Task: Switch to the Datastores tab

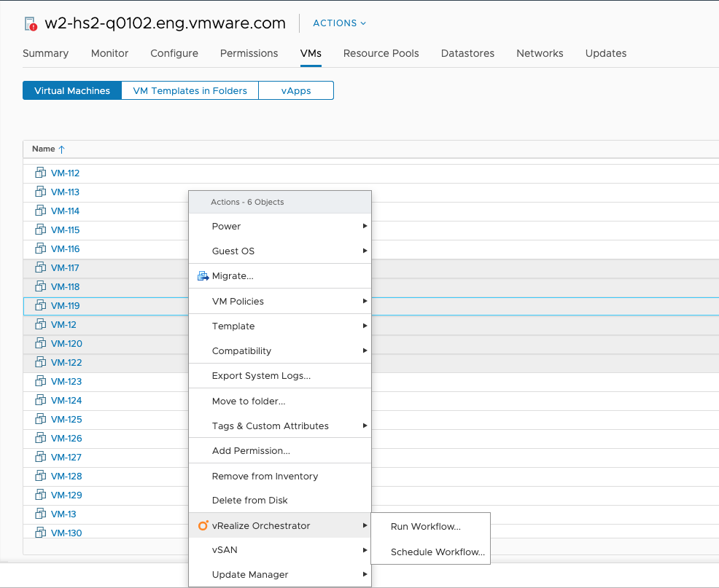Action: pyautogui.click(x=467, y=53)
